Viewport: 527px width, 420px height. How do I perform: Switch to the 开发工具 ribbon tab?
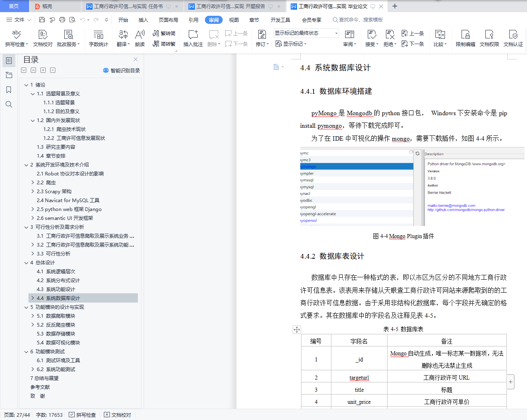(x=280, y=20)
